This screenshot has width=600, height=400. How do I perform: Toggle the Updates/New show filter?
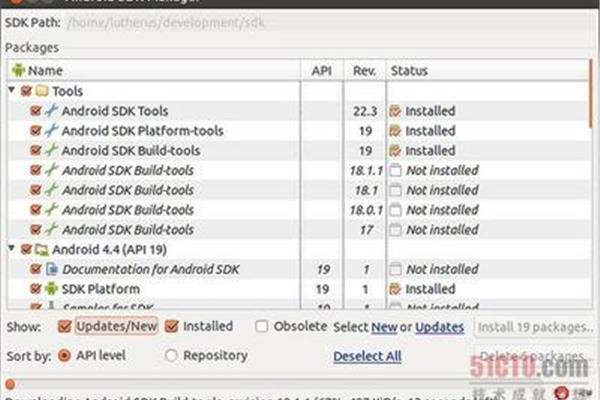click(x=64, y=327)
